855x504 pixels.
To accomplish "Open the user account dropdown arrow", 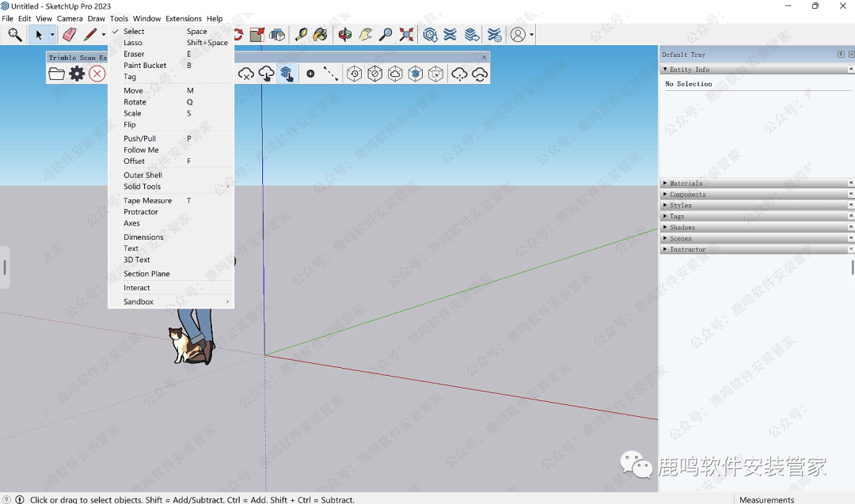I will [531, 35].
